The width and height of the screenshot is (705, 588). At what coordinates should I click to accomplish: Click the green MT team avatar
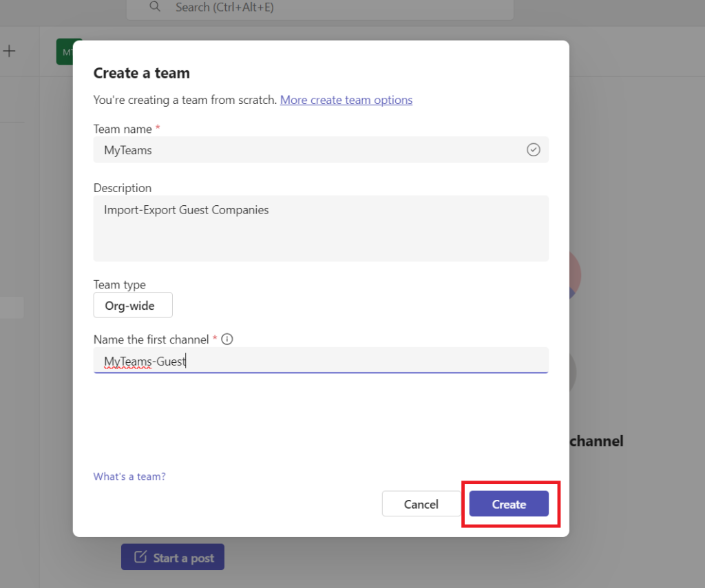[68, 51]
